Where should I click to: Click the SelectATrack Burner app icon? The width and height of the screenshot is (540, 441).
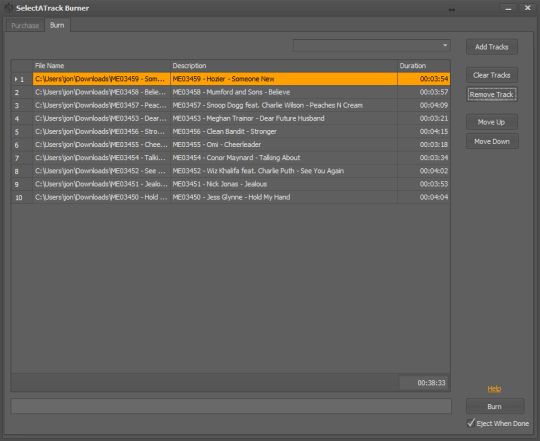[8, 8]
